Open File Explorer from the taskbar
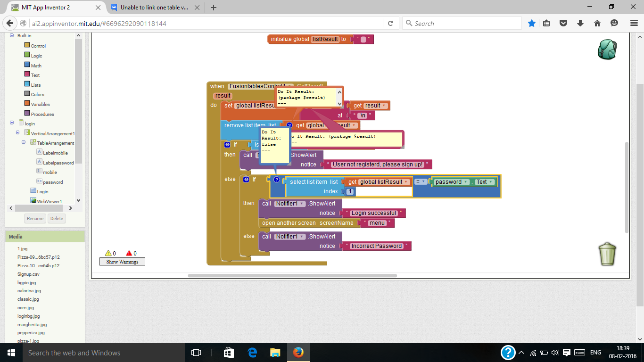 275,353
